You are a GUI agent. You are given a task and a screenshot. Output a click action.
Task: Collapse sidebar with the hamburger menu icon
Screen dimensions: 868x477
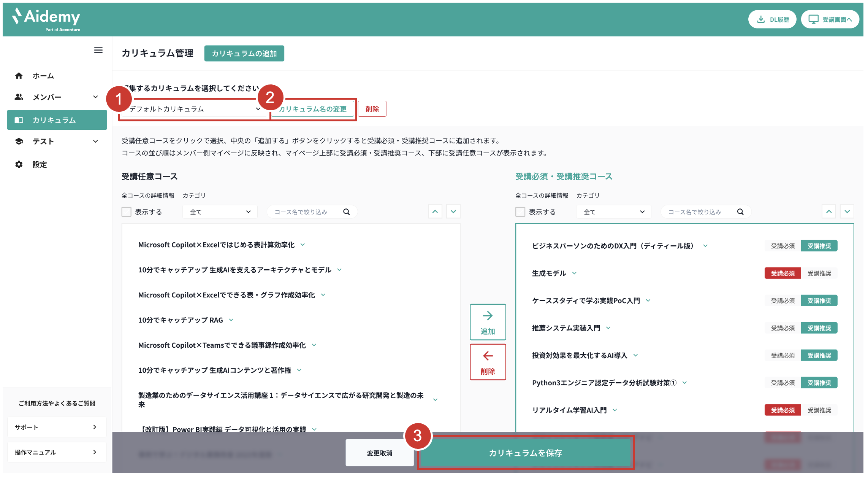click(x=98, y=50)
